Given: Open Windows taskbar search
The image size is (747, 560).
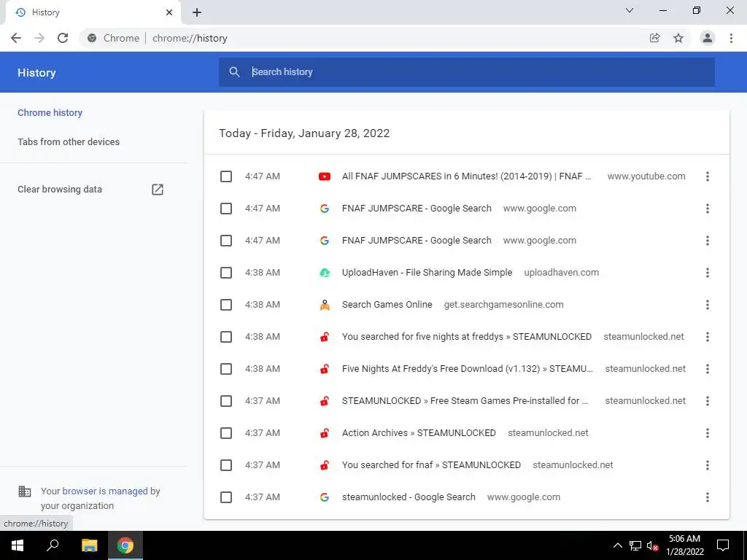Looking at the screenshot, I should pyautogui.click(x=53, y=545).
